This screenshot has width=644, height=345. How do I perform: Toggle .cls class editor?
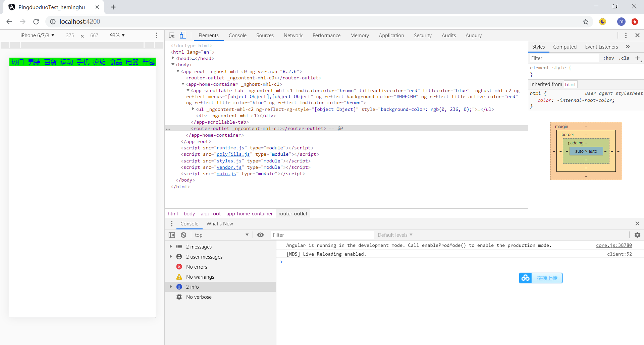click(624, 58)
